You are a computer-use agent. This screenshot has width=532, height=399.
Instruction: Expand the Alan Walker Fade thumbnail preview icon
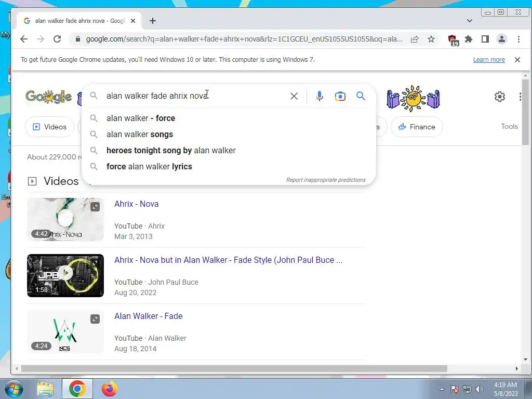95,319
